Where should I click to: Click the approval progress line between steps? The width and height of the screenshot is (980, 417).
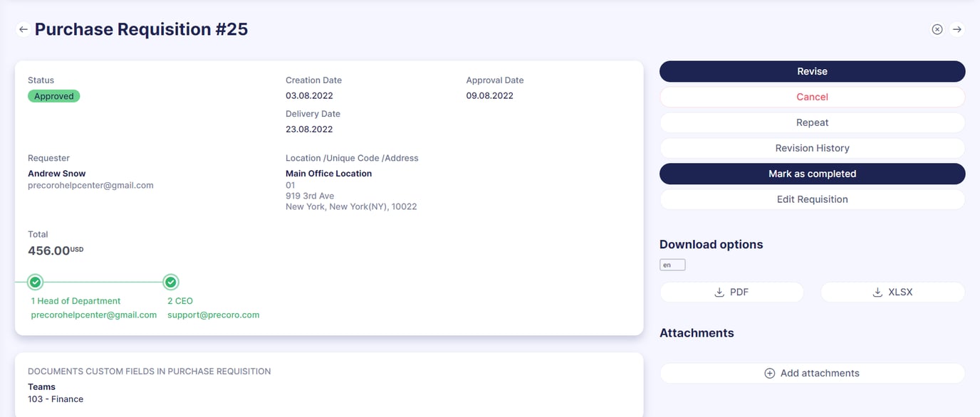click(103, 282)
